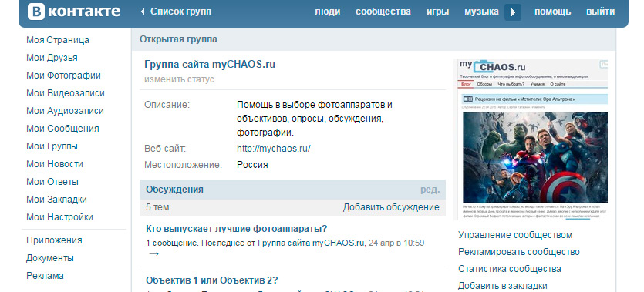Click Добавить обсуждение
This screenshot has width=644, height=292.
pyautogui.click(x=391, y=207)
